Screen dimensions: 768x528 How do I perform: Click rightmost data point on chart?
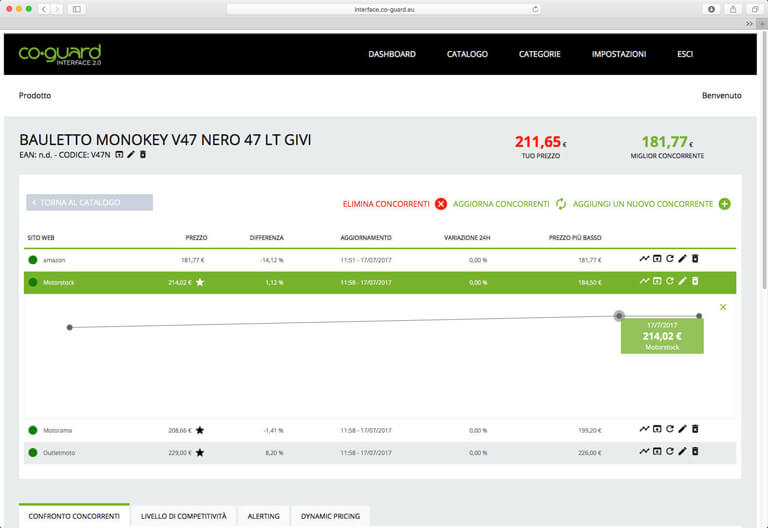[699, 316]
